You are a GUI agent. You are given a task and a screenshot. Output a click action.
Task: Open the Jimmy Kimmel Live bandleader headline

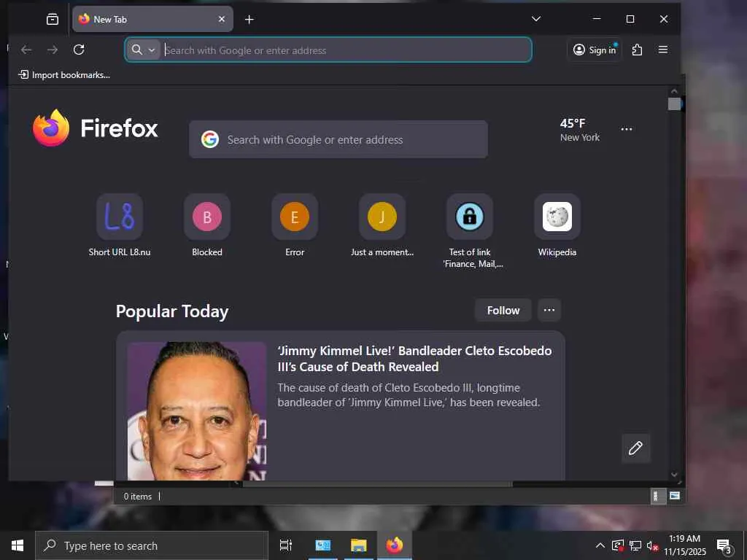(x=414, y=359)
